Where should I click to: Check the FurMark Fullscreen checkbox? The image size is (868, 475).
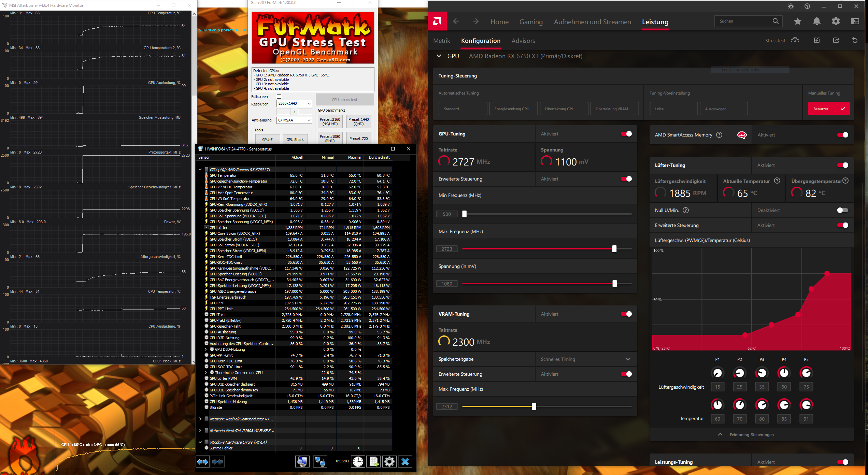[279, 97]
